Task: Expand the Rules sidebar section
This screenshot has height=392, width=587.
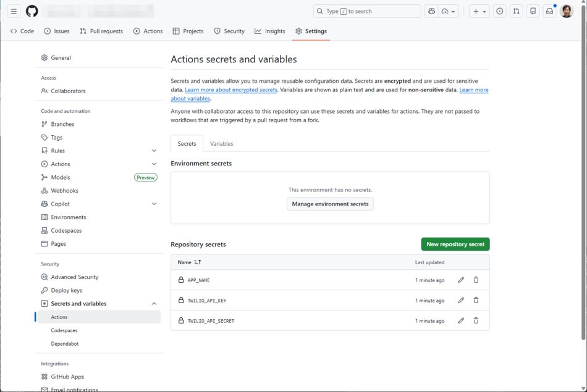Action: pos(154,151)
